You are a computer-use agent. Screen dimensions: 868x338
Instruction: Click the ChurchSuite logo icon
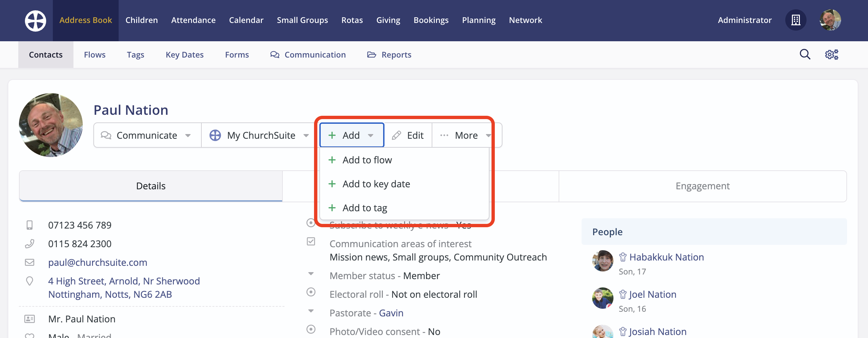(x=35, y=21)
